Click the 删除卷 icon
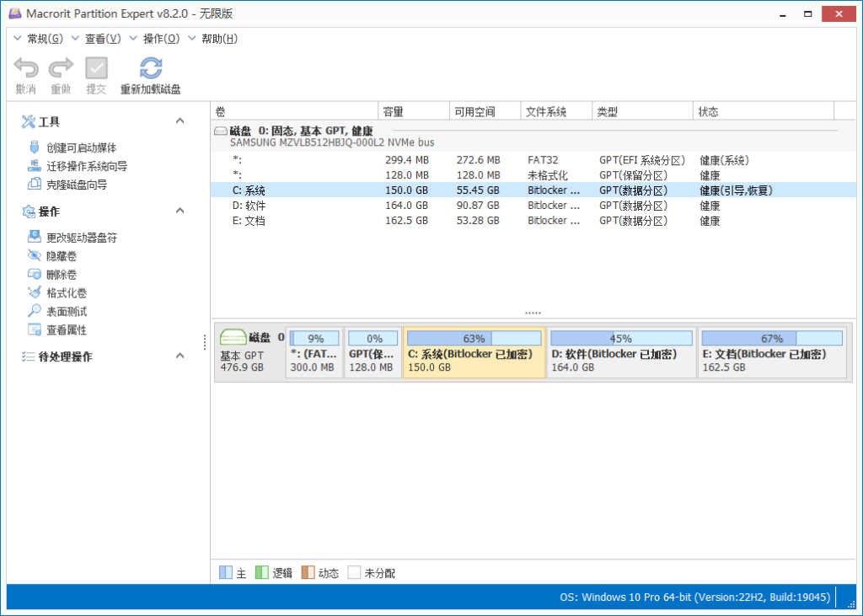Screen dimensions: 863x616 coord(34,274)
